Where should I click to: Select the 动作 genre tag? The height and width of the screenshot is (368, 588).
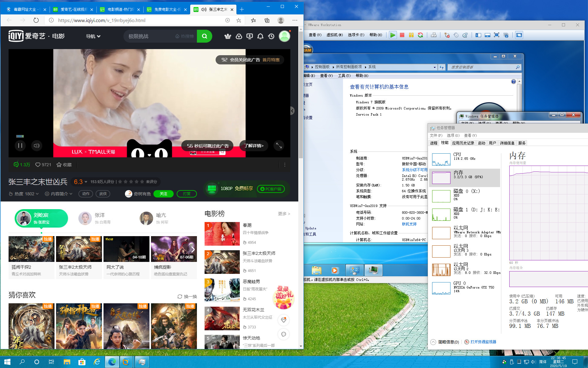pos(86,194)
